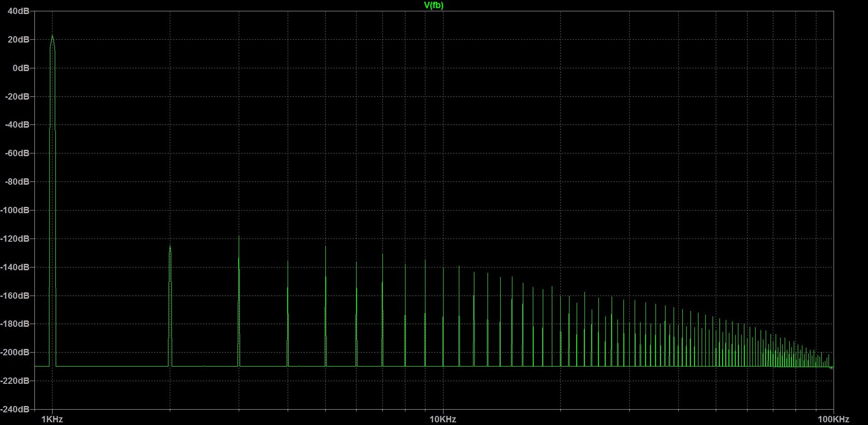868x425 pixels.
Task: Click the -240dB axis label
Action: 15,409
